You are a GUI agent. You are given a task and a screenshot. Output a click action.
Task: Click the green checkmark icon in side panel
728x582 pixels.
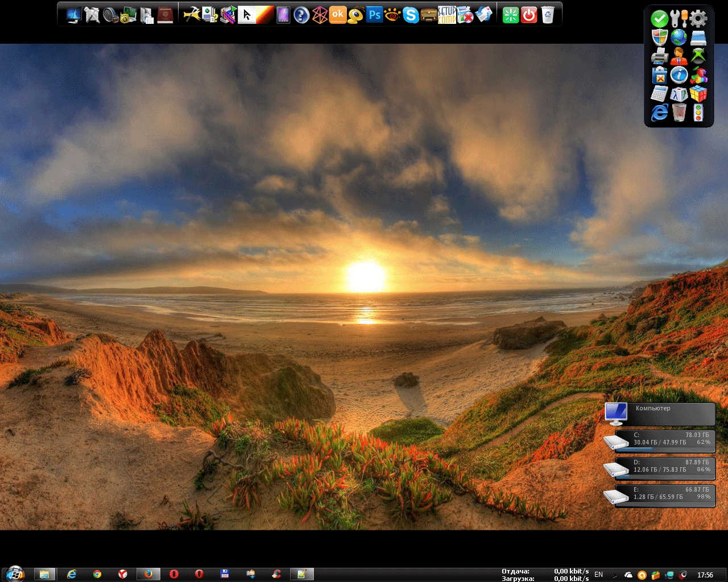pyautogui.click(x=659, y=19)
